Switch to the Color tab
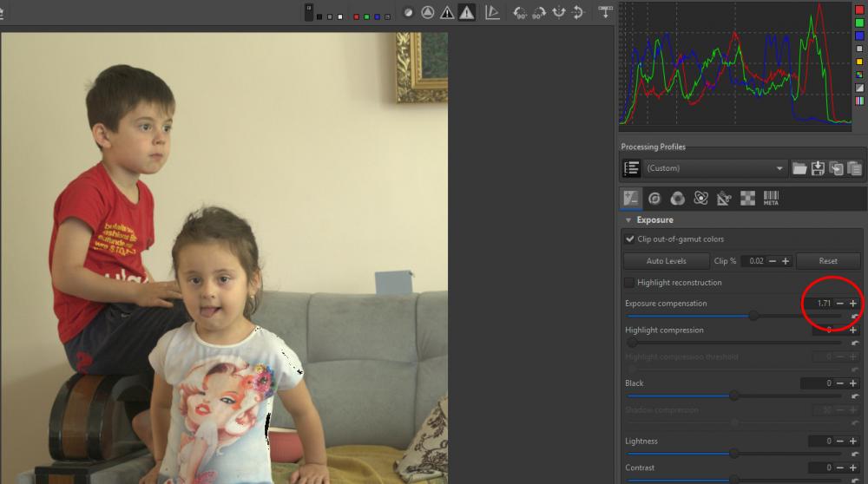The width and height of the screenshot is (868, 484). click(678, 198)
